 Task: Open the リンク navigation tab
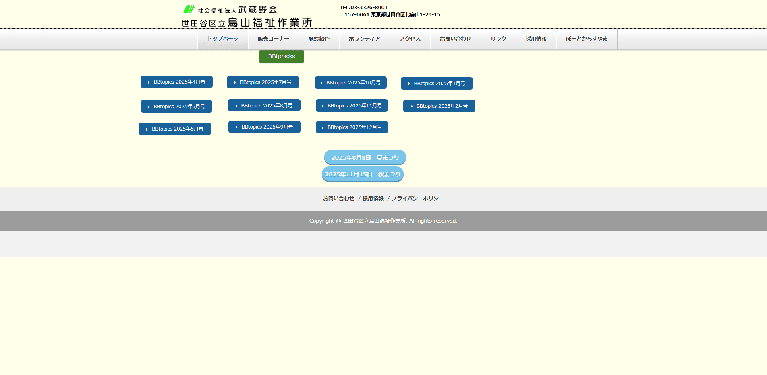click(x=498, y=39)
